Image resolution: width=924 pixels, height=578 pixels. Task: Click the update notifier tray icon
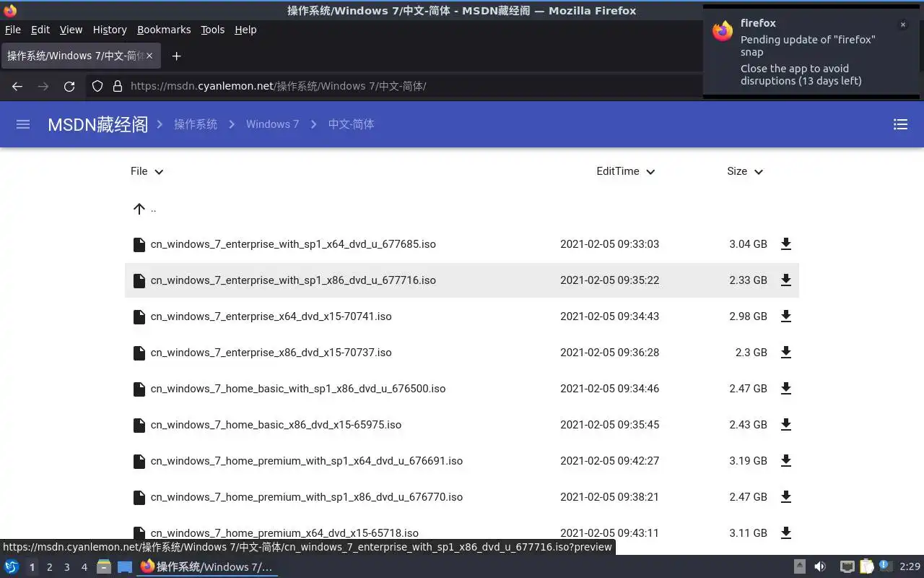pyautogui.click(x=886, y=566)
